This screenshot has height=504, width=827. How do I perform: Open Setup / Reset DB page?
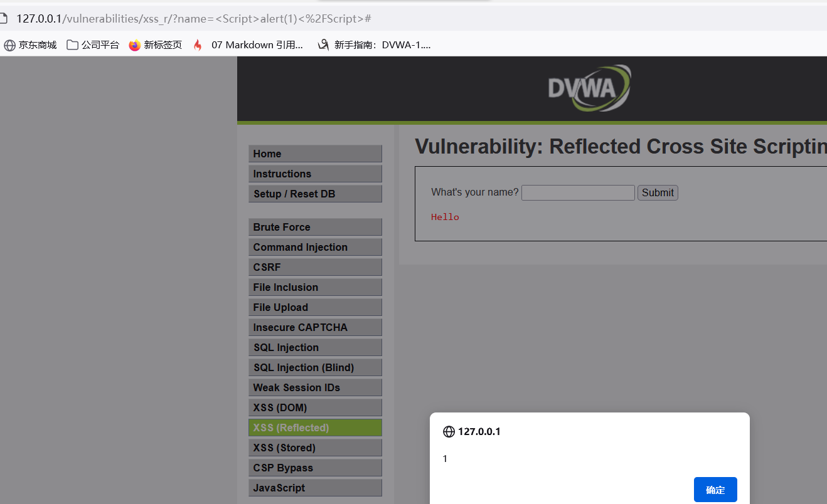pyautogui.click(x=315, y=194)
